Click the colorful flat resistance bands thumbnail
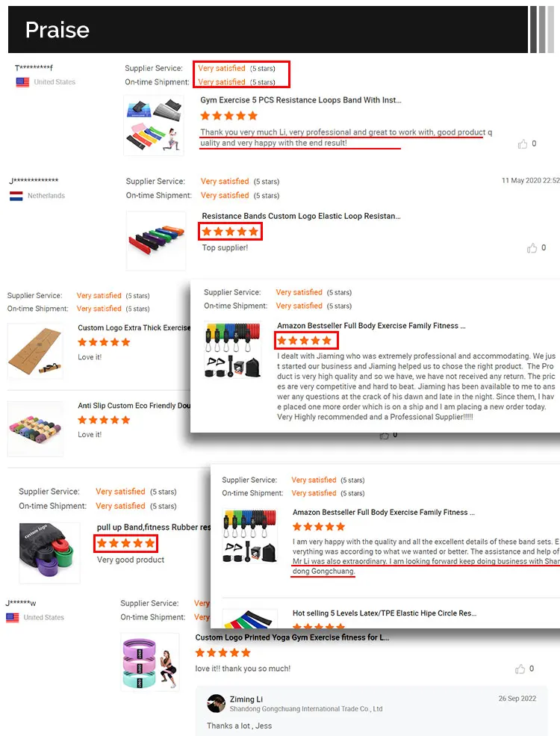The width and height of the screenshot is (560, 736). (x=156, y=241)
